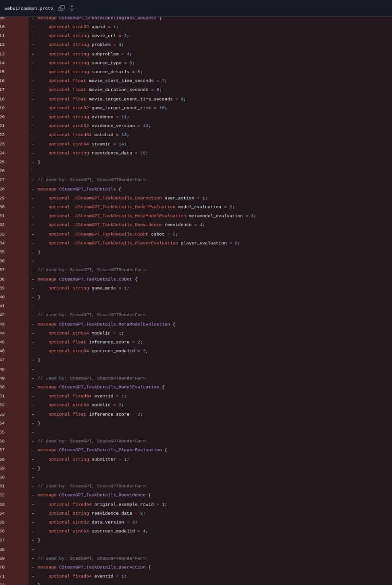Image resolution: width=392 pixels, height=585 pixels.
Task: Select 'message CSteamGPT_TaskDetails_CSBot {' line
Action: pyautogui.click(x=87, y=280)
